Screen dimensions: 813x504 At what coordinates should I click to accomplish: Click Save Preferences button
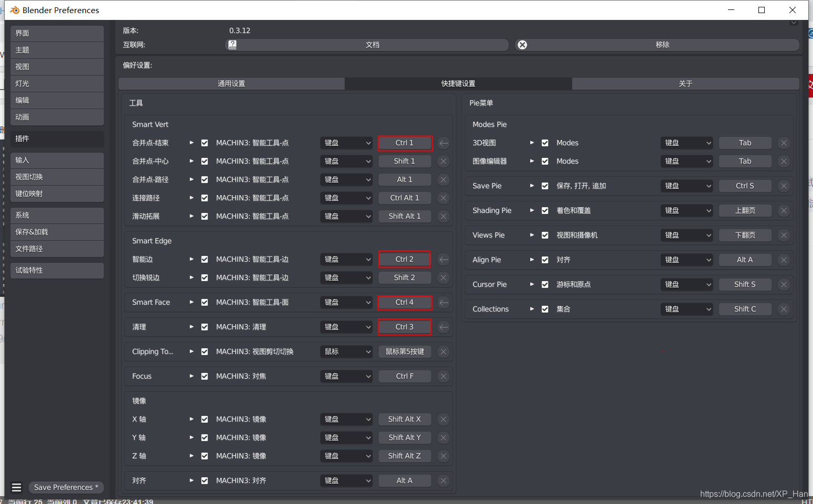pyautogui.click(x=66, y=487)
